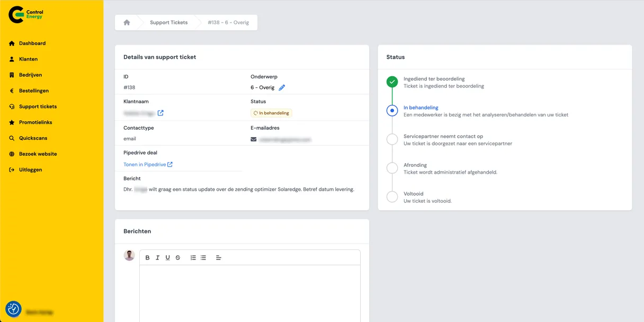Viewport: 644px width, 322px height.
Task: Click the envelope icon beside the email address
Action: click(x=254, y=140)
